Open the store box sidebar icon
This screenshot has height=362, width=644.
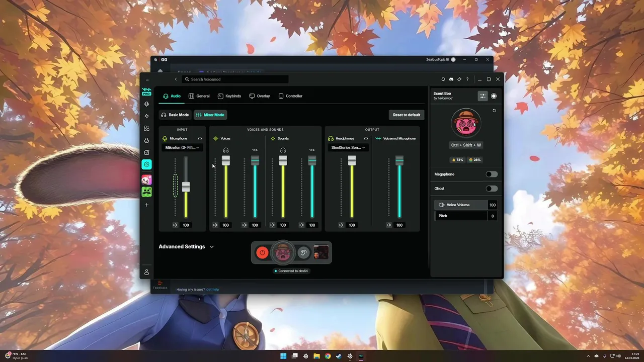(146, 152)
